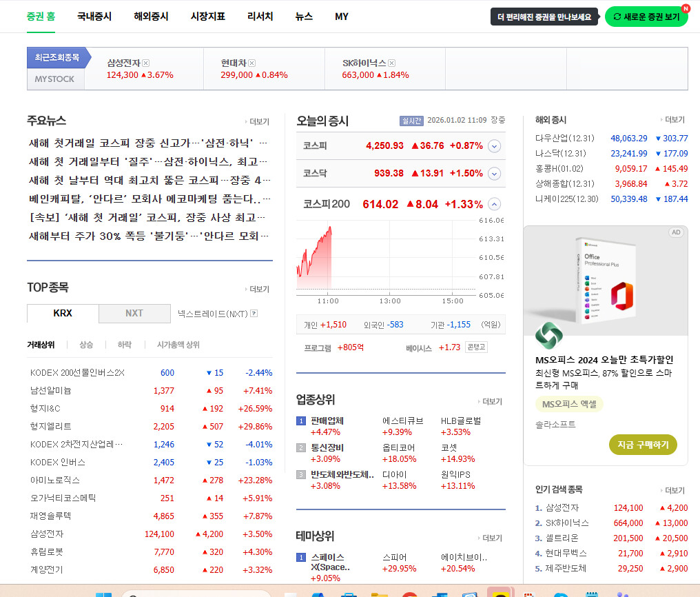The image size is (700, 597).
Task: Open KODEX 인버스 in the stock list
Action: pos(58,462)
